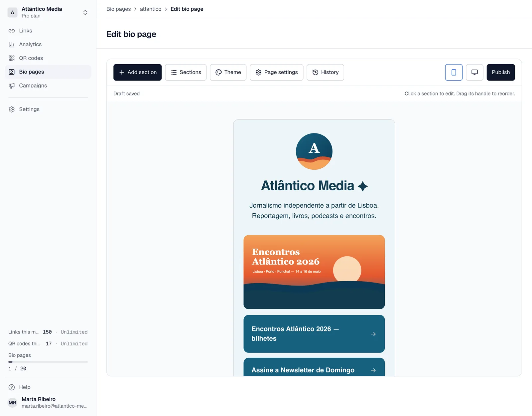Open QR codes page
The width and height of the screenshot is (532, 416).
click(48, 58)
